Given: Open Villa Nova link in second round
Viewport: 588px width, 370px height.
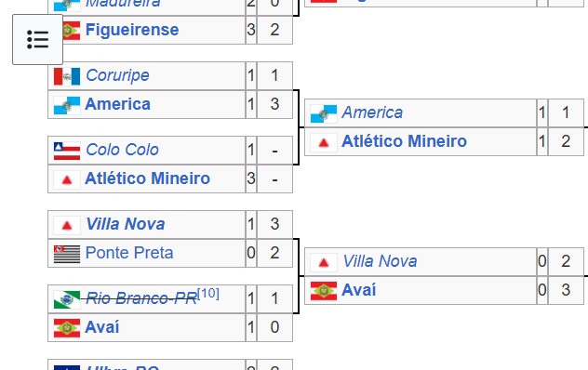Looking at the screenshot, I should 380,261.
